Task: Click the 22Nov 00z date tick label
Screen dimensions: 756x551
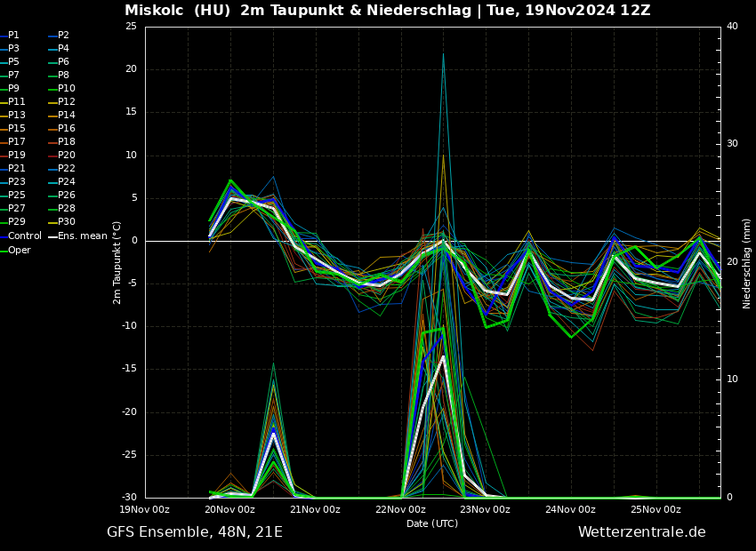Action: pyautogui.click(x=400, y=510)
